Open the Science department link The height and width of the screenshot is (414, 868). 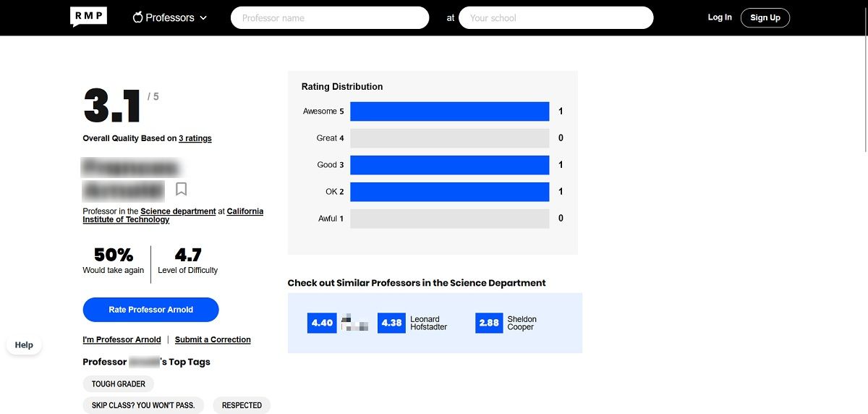(178, 211)
